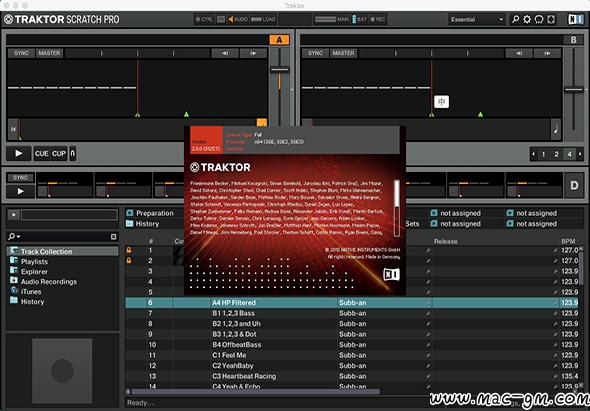
Task: Toggle the headphones cruise mode icon
Action: (x=539, y=19)
